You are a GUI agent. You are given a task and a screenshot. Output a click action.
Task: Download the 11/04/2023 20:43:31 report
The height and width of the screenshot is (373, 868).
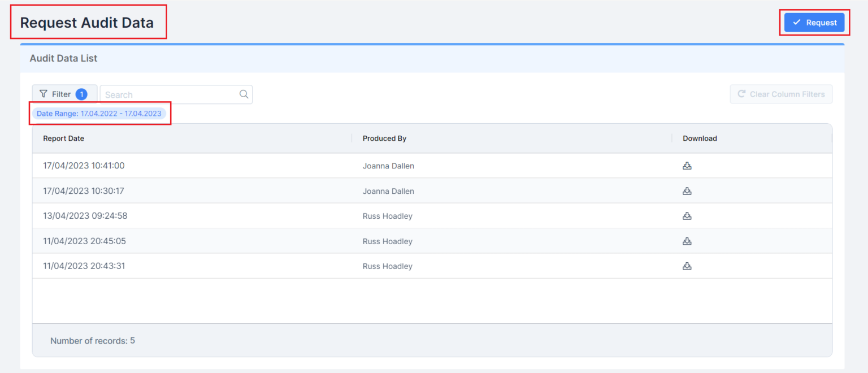point(687,266)
